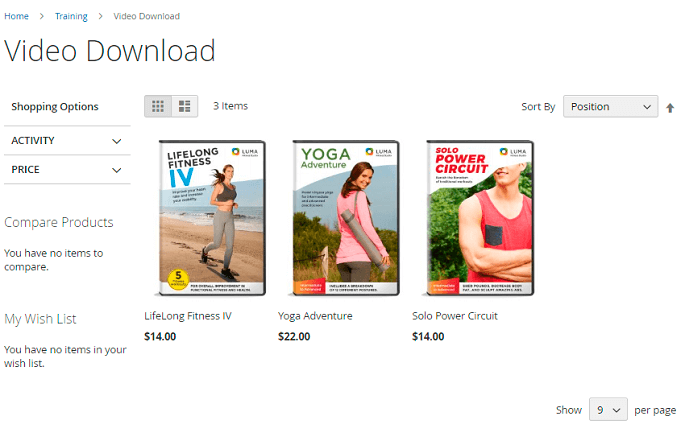Click "You have no items to compare" text
The height and width of the screenshot is (441, 685).
pyautogui.click(x=53, y=260)
